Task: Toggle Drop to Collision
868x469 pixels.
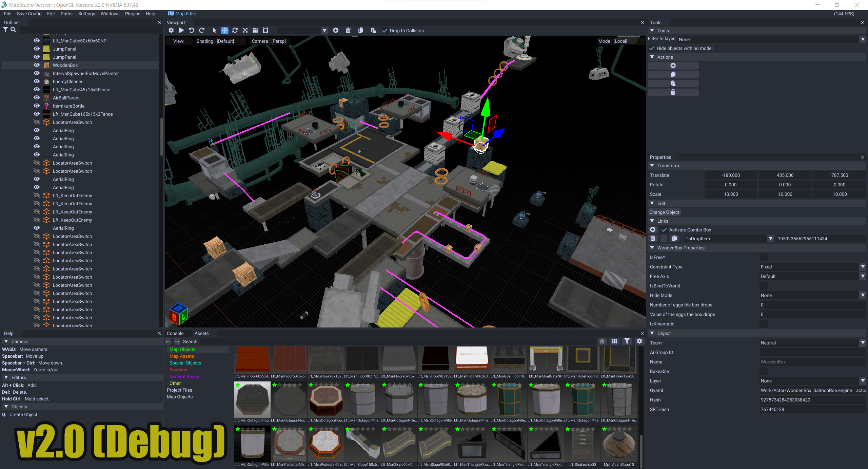Action: [385, 30]
